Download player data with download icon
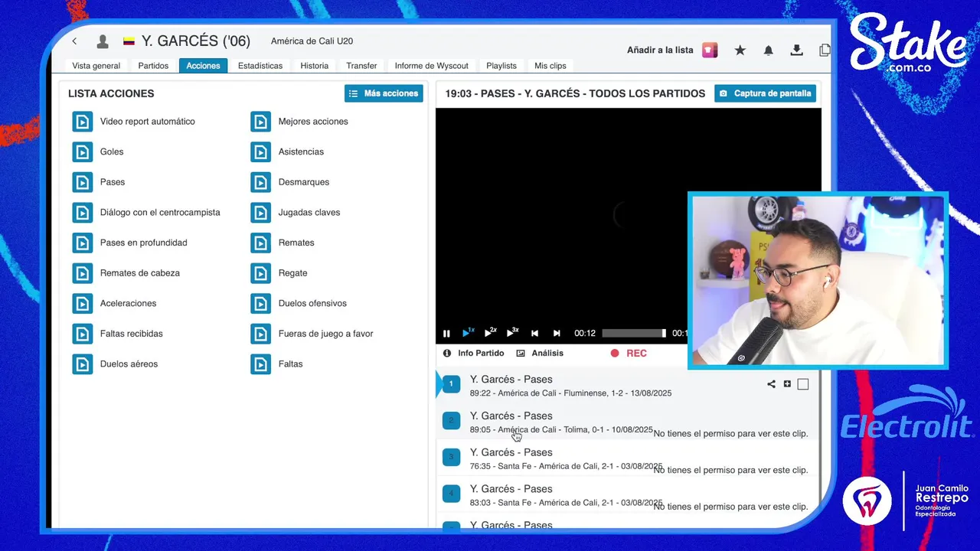980x551 pixels. pos(796,51)
